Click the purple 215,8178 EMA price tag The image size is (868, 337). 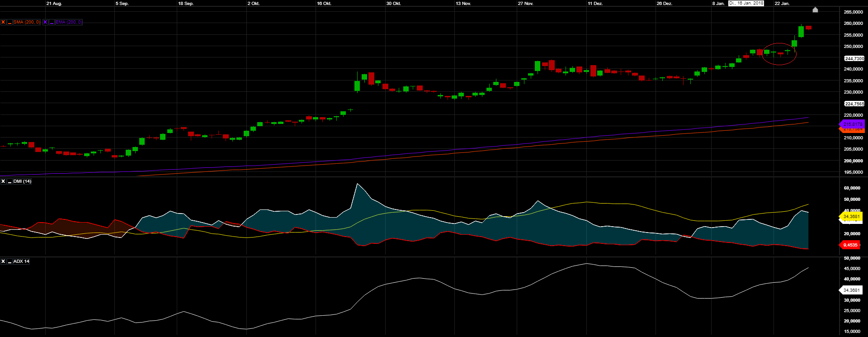click(853, 124)
